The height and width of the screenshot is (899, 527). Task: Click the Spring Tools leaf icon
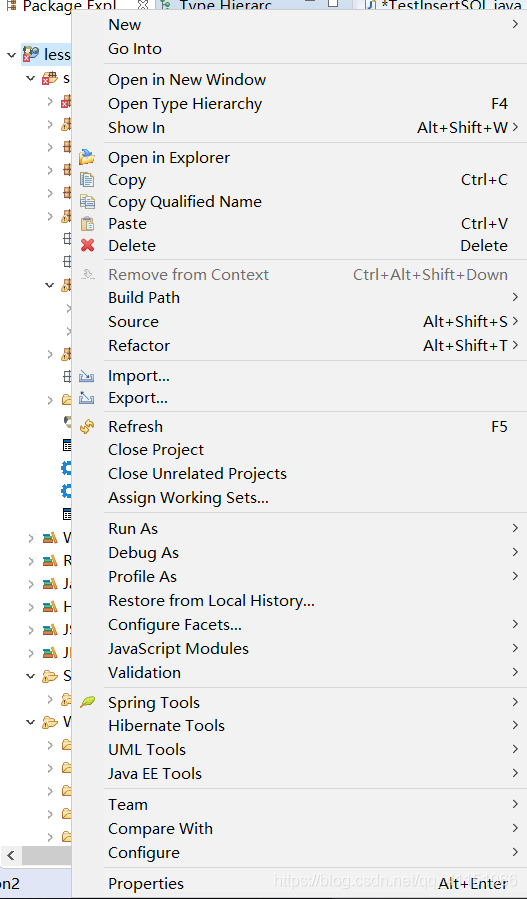87,702
